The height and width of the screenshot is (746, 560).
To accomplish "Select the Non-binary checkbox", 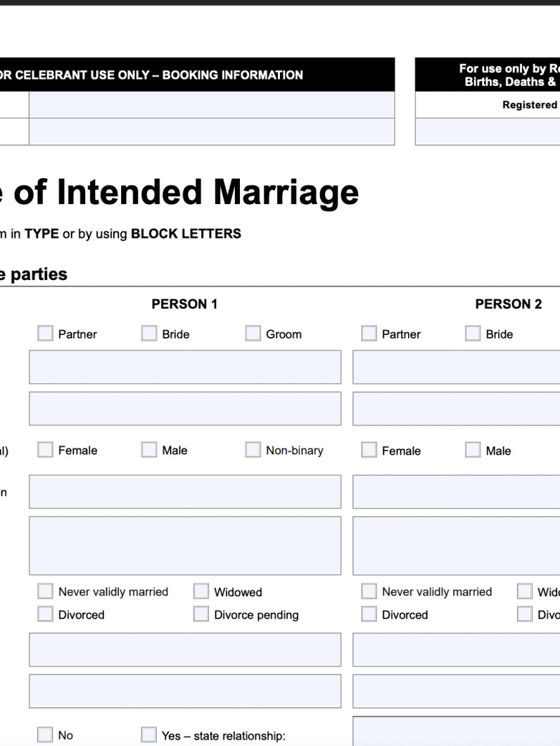I will tap(253, 450).
